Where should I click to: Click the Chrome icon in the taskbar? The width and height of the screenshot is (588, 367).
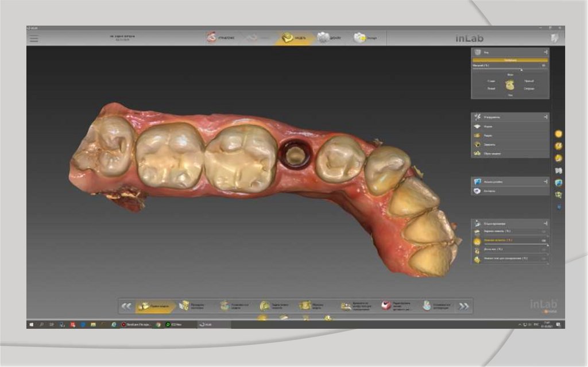[158, 324]
